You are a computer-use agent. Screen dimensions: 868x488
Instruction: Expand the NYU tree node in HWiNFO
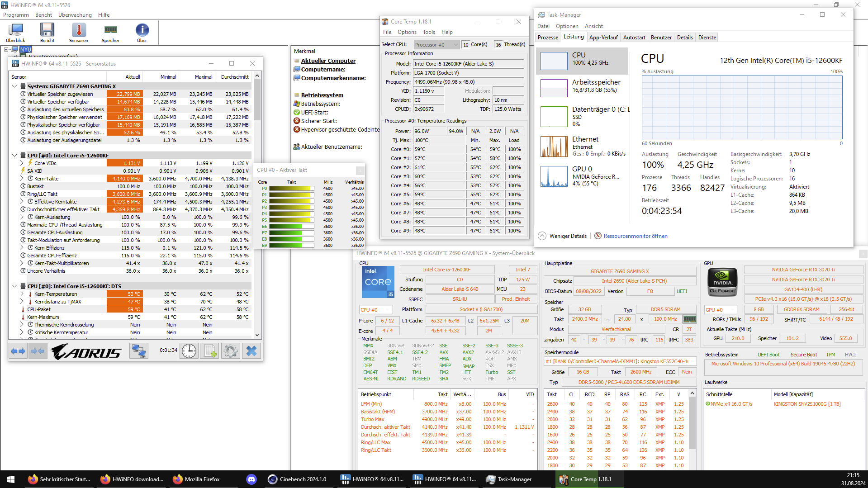pyautogui.click(x=7, y=49)
